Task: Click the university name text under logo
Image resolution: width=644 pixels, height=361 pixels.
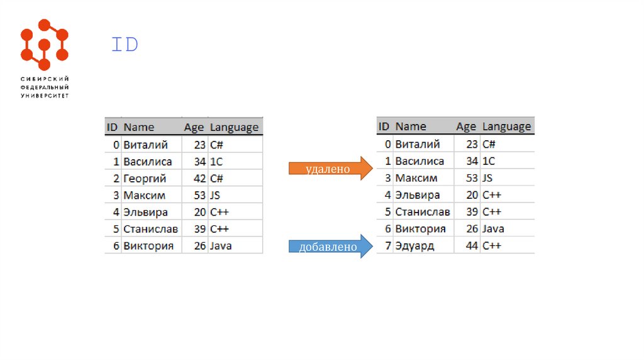Action: coord(44,86)
